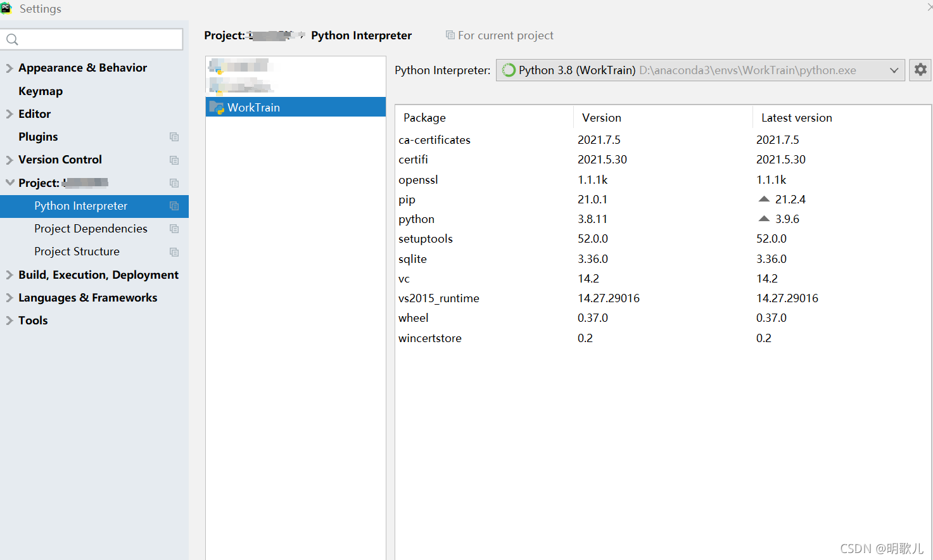The height and width of the screenshot is (560, 933).
Task: Click upgrade arrow icon next to pip 21.2.4
Action: click(x=764, y=199)
